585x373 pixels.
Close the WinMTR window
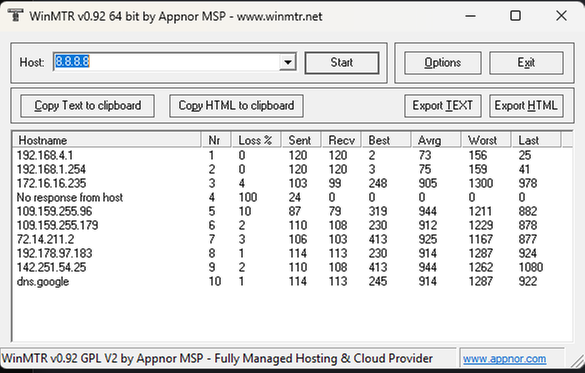(x=561, y=16)
